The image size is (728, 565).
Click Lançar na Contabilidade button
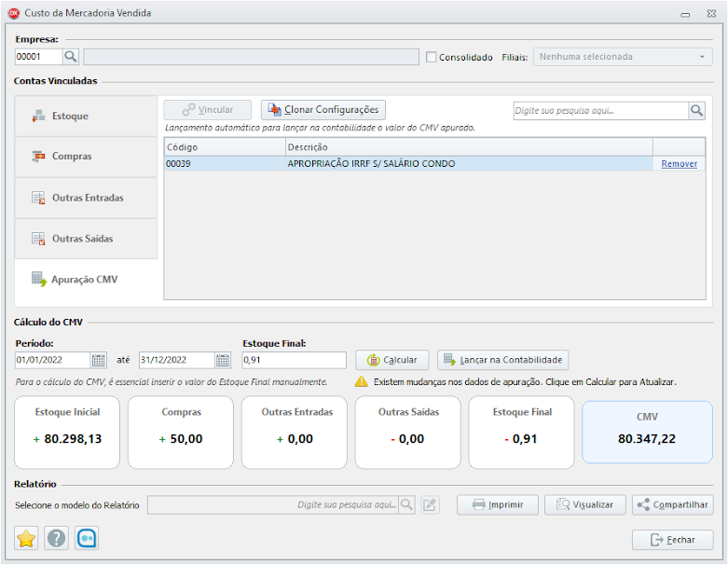[x=502, y=360]
